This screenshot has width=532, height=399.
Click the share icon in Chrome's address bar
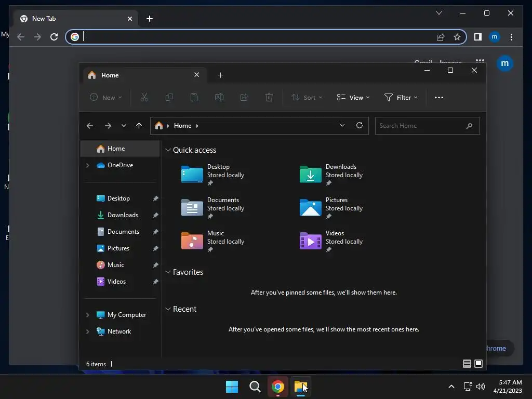(x=441, y=37)
